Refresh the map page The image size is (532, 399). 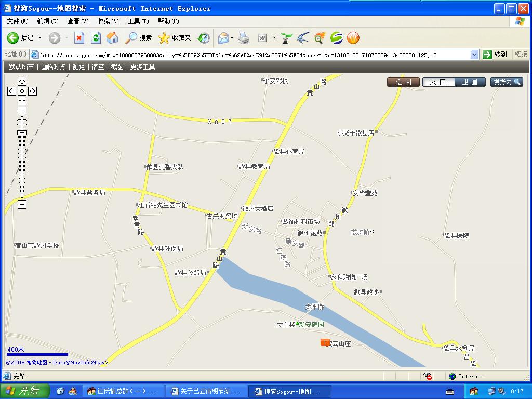click(x=96, y=38)
